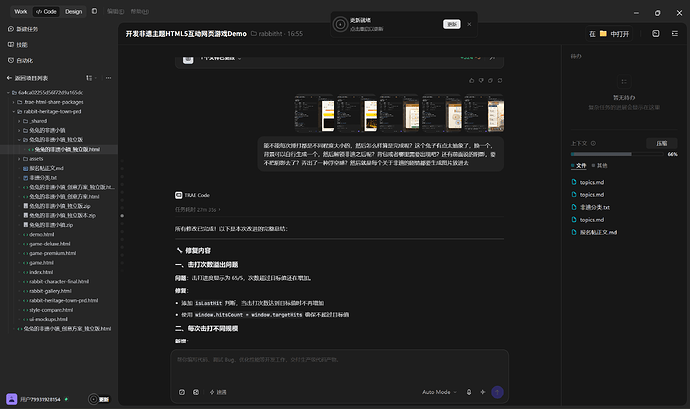Open rabbit-character-final.html in the tree

59,281
